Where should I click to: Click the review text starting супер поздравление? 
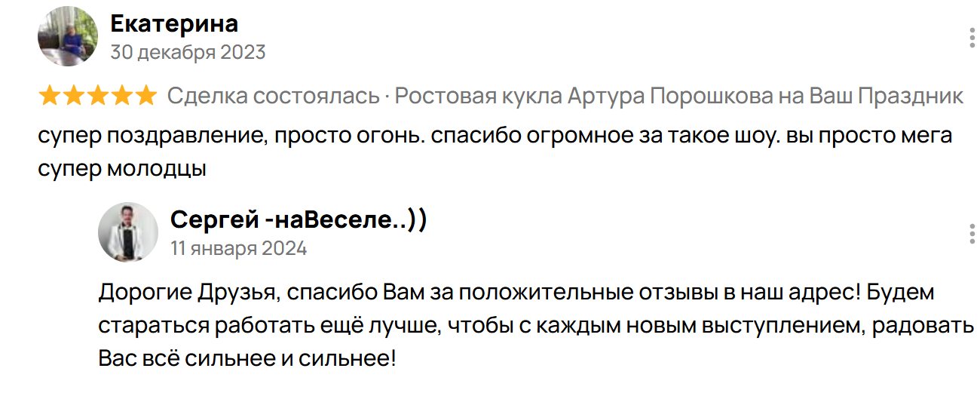494,137
